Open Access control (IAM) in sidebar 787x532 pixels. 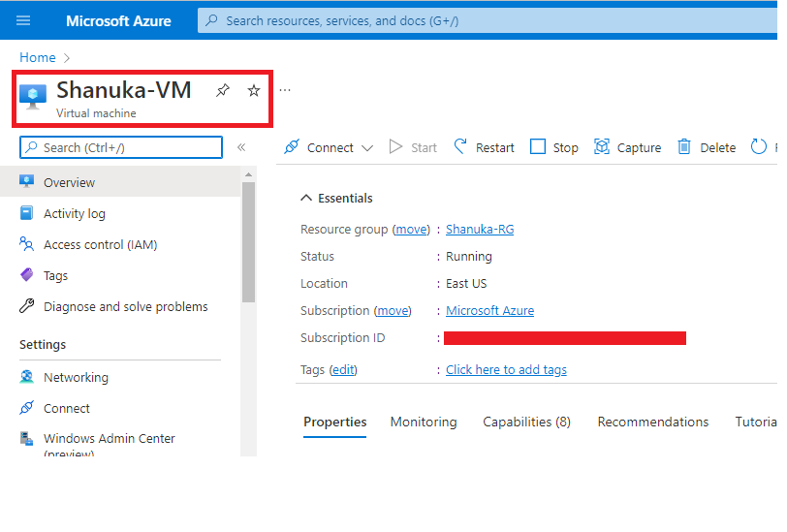click(100, 245)
